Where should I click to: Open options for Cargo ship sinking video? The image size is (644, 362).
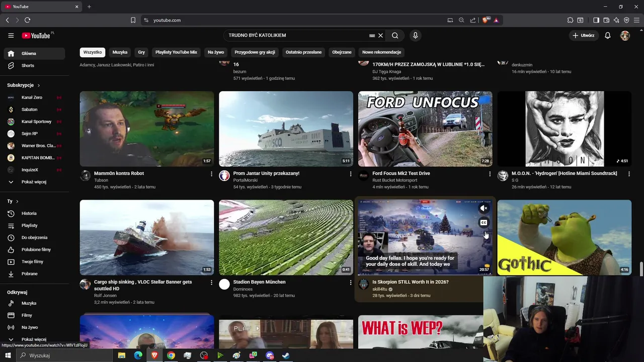click(x=211, y=283)
